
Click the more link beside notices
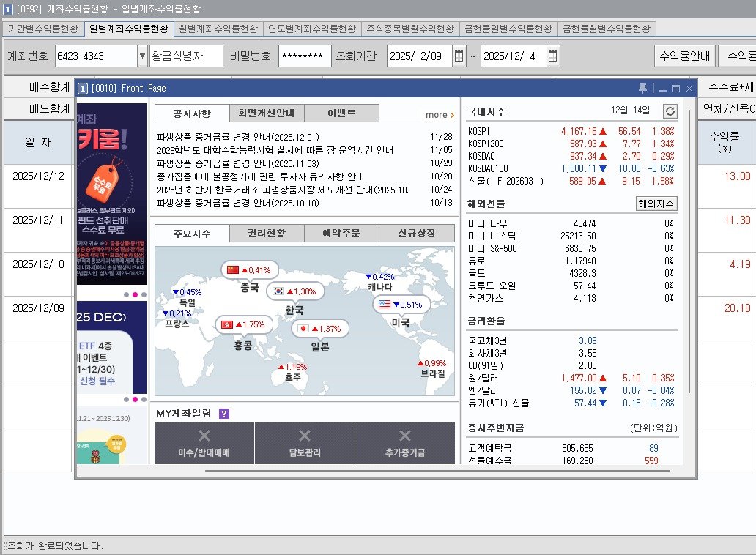[440, 115]
